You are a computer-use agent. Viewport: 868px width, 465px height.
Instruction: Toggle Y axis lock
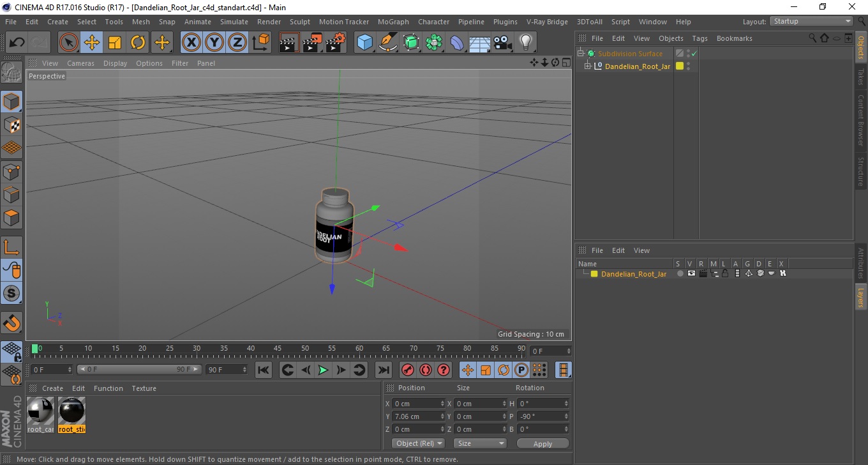214,43
